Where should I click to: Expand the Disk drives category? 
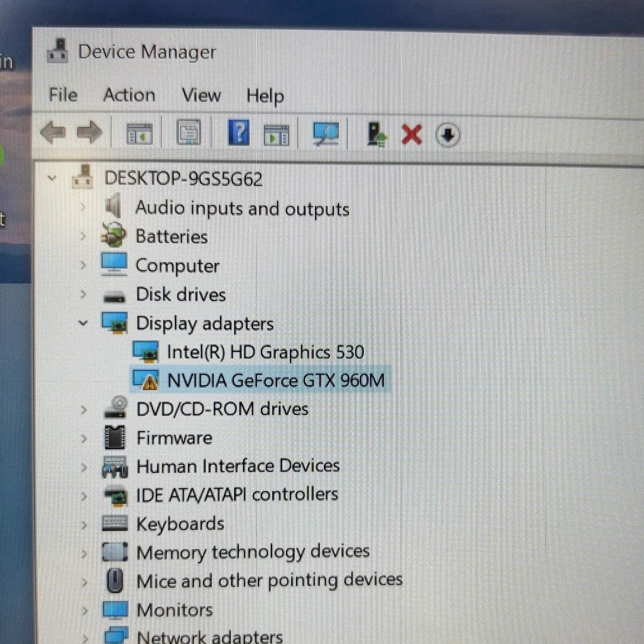point(83,294)
